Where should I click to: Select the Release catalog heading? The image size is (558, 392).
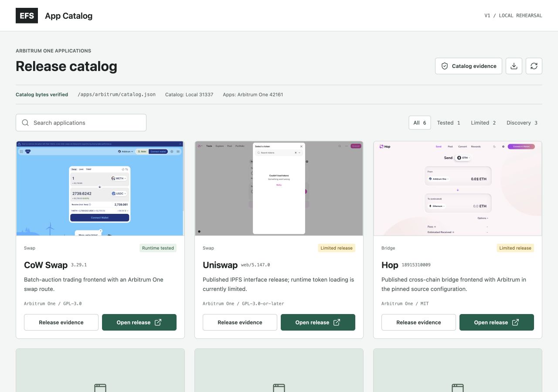pos(66,66)
